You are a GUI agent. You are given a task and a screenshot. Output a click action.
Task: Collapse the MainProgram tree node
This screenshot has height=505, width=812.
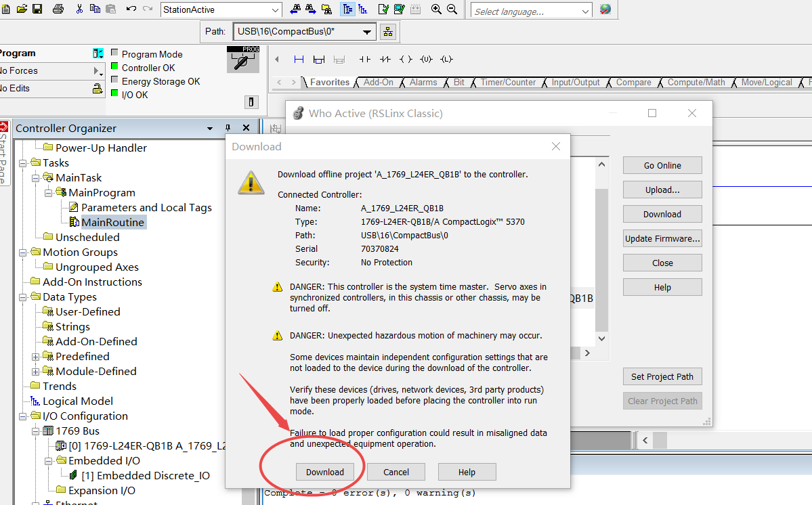[48, 193]
